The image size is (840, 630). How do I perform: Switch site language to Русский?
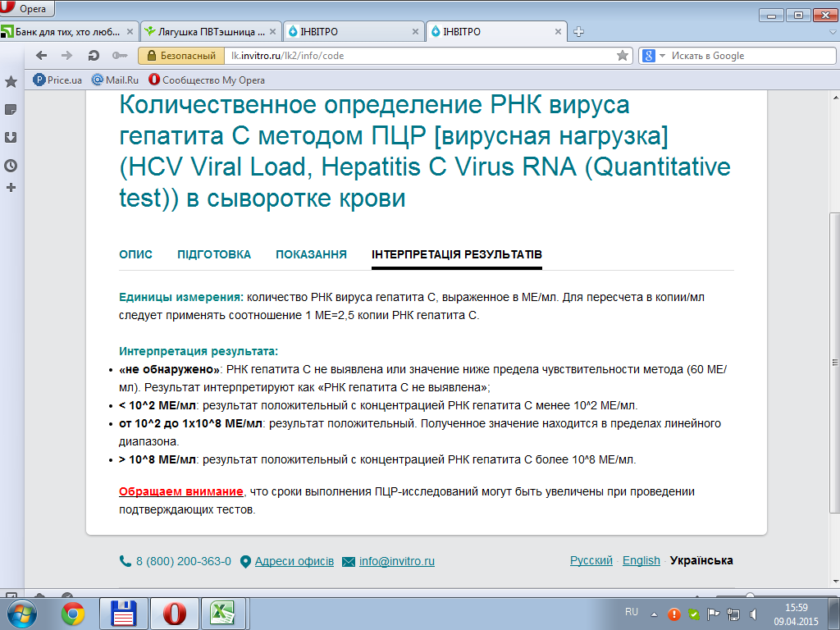point(591,560)
